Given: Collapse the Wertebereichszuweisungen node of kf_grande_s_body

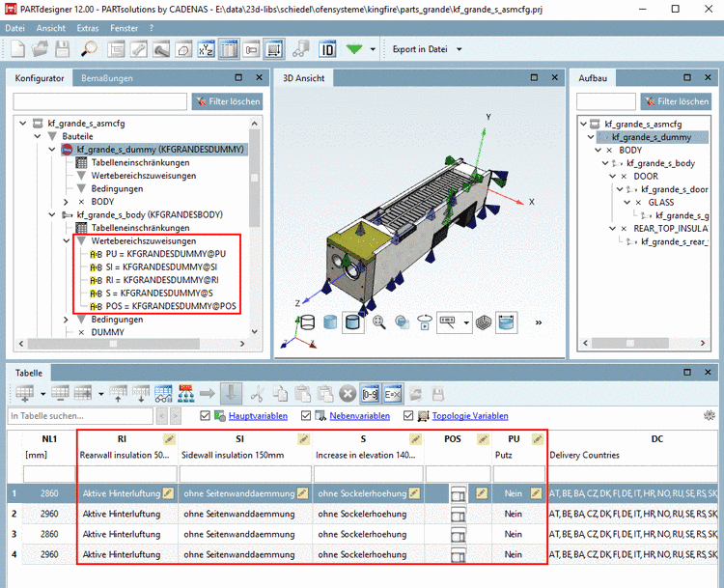Looking at the screenshot, I should [67, 240].
